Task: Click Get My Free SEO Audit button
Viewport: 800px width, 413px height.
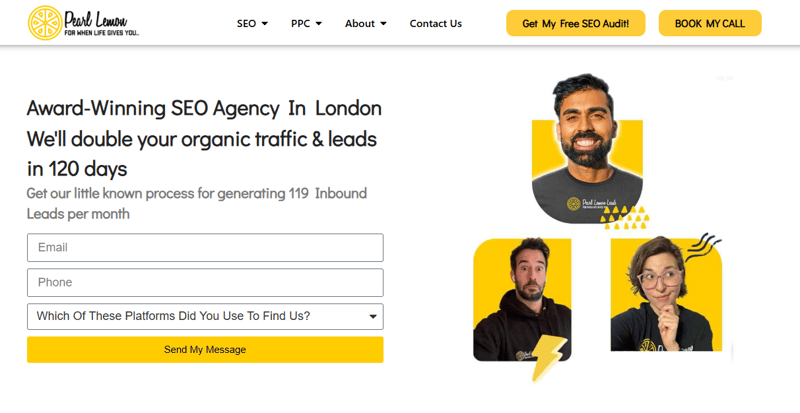Action: [576, 23]
